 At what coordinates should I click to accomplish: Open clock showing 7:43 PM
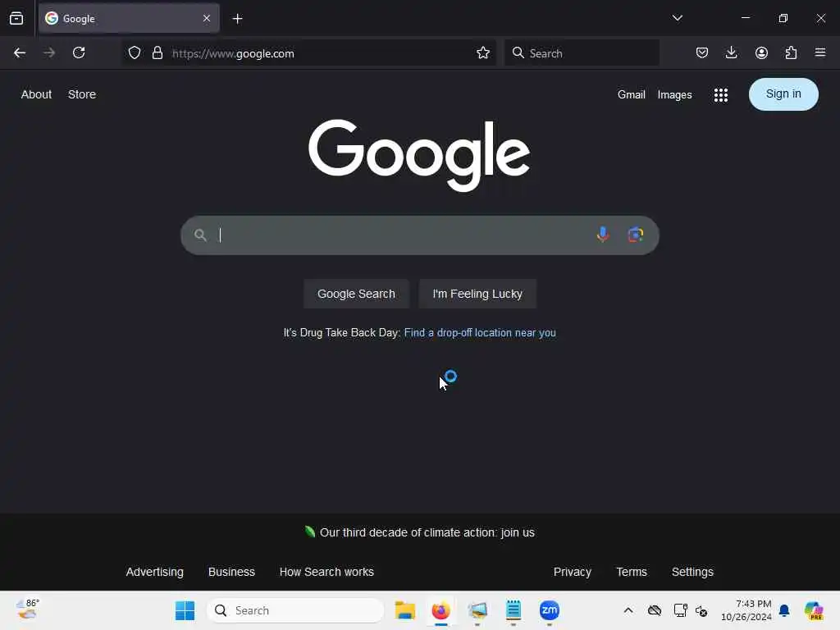click(x=746, y=610)
